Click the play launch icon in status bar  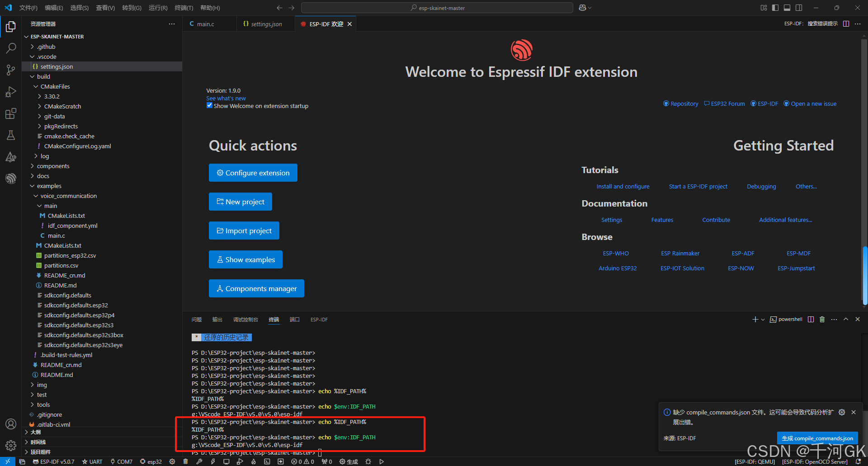click(382, 461)
